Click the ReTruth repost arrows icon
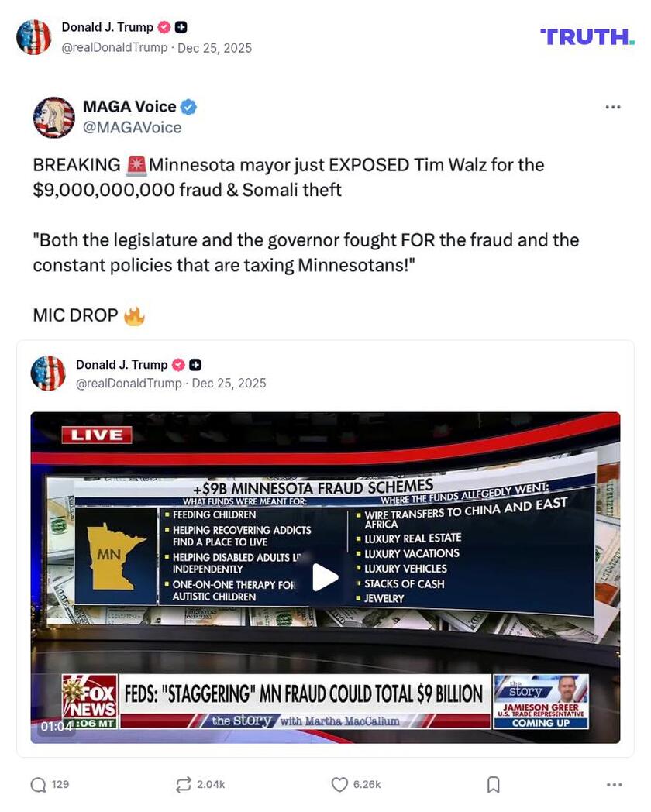 coord(184,785)
